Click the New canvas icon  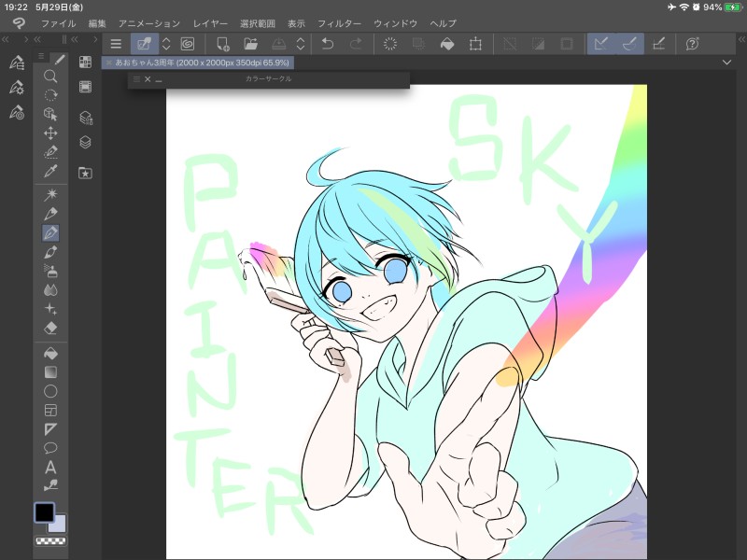point(222,44)
